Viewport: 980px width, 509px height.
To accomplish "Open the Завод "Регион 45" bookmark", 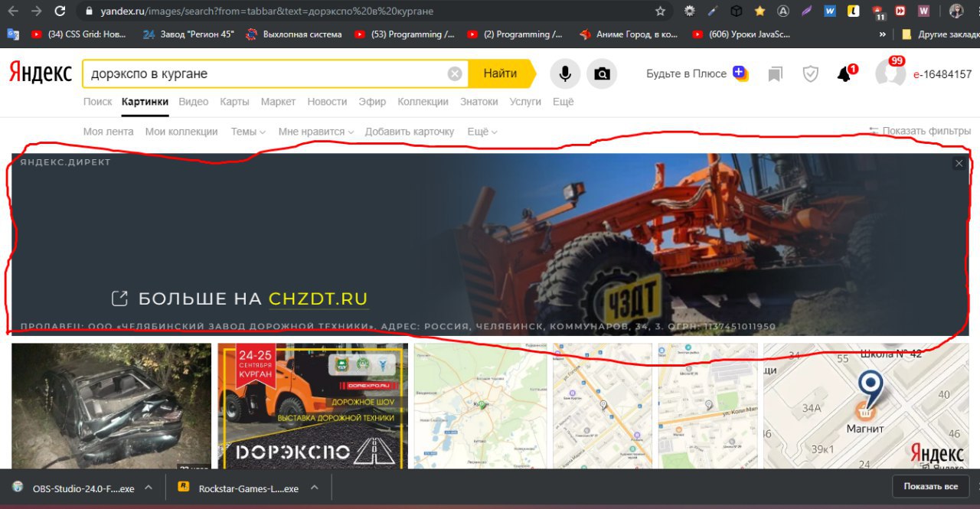I will click(x=188, y=34).
